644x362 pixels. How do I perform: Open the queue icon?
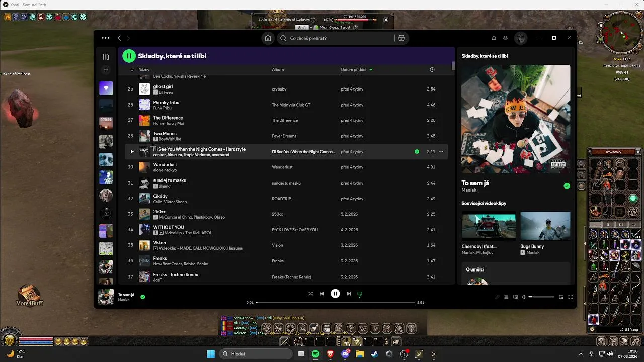click(506, 297)
